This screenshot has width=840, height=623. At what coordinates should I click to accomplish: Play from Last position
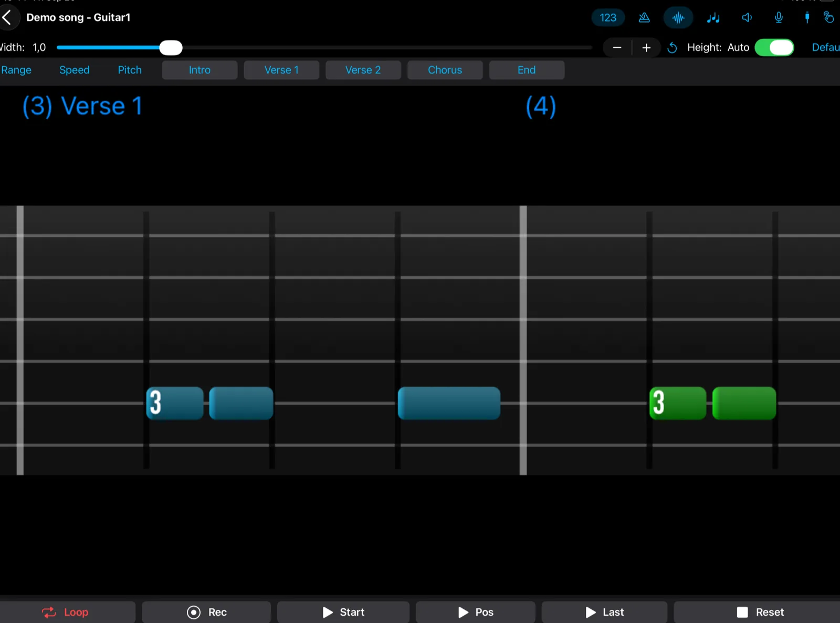click(604, 612)
